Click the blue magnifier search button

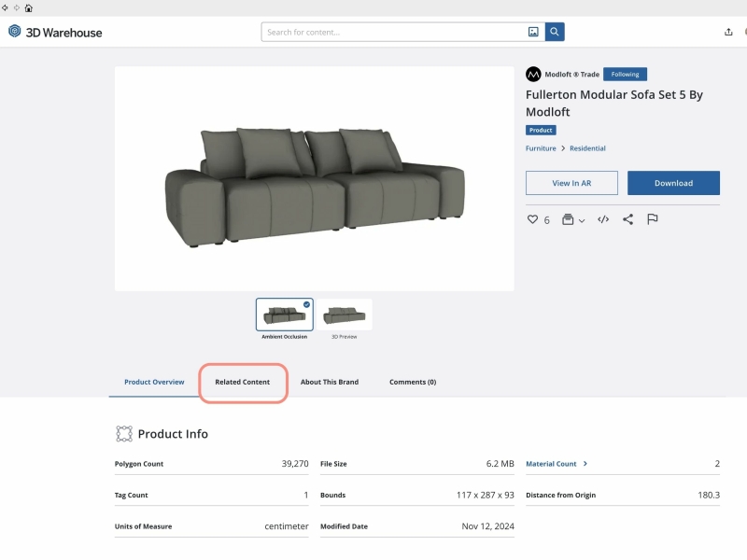pyautogui.click(x=555, y=32)
